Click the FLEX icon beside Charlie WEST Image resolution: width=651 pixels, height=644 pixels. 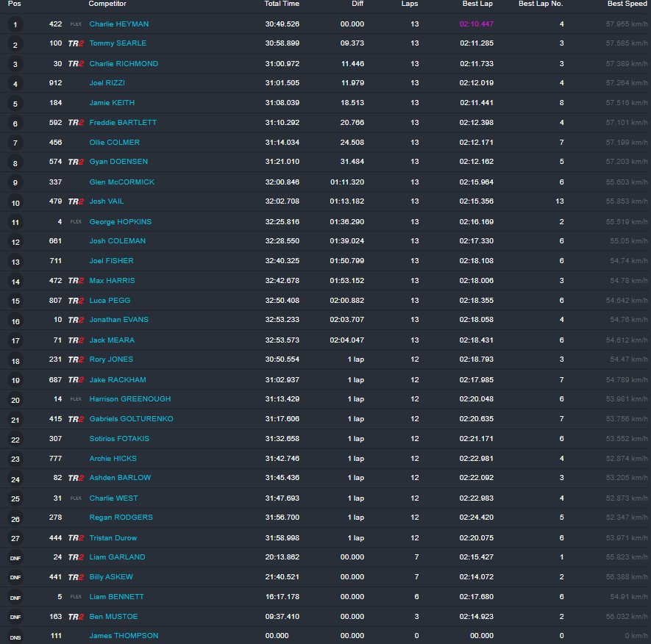[76, 498]
